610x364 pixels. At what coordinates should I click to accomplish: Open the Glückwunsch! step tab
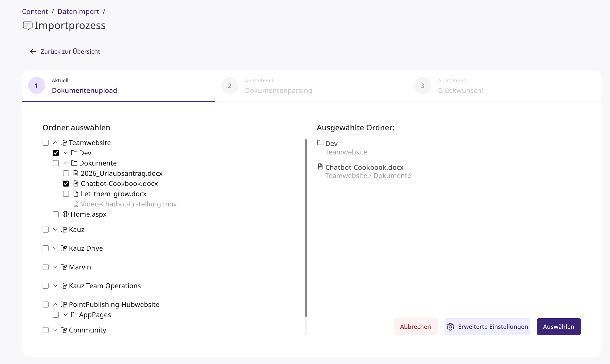[505, 86]
